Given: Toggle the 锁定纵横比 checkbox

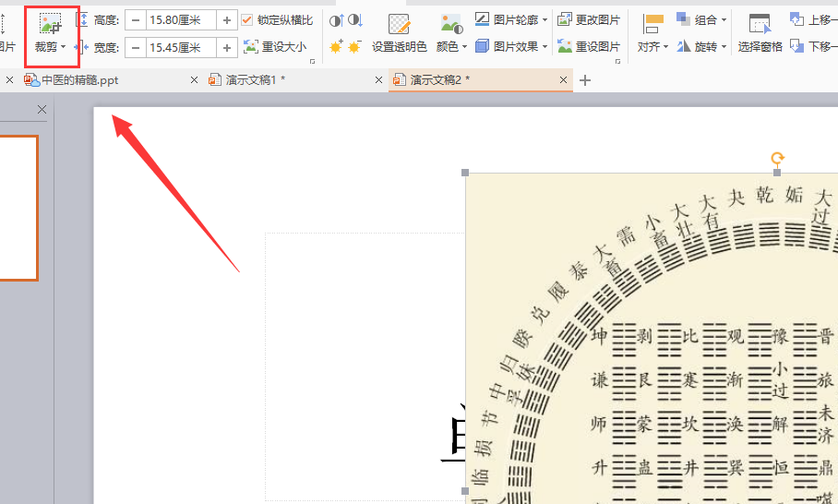Looking at the screenshot, I should (x=247, y=20).
